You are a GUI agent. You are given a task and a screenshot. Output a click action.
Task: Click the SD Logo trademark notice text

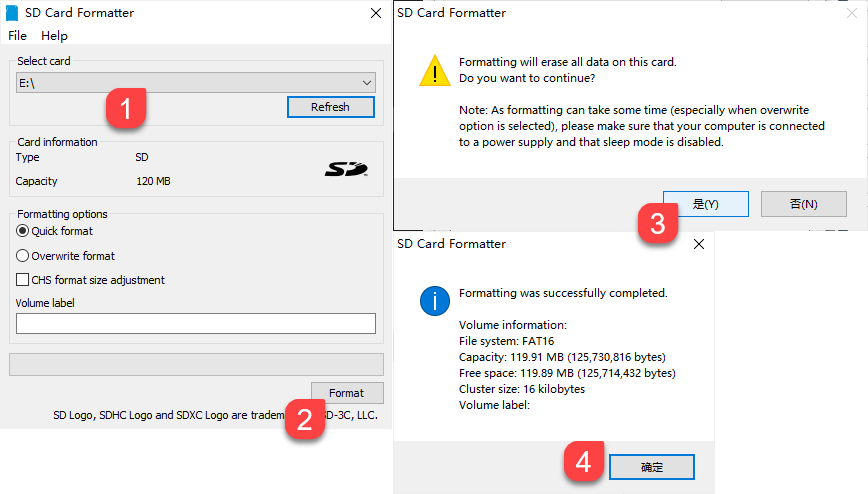point(215,415)
